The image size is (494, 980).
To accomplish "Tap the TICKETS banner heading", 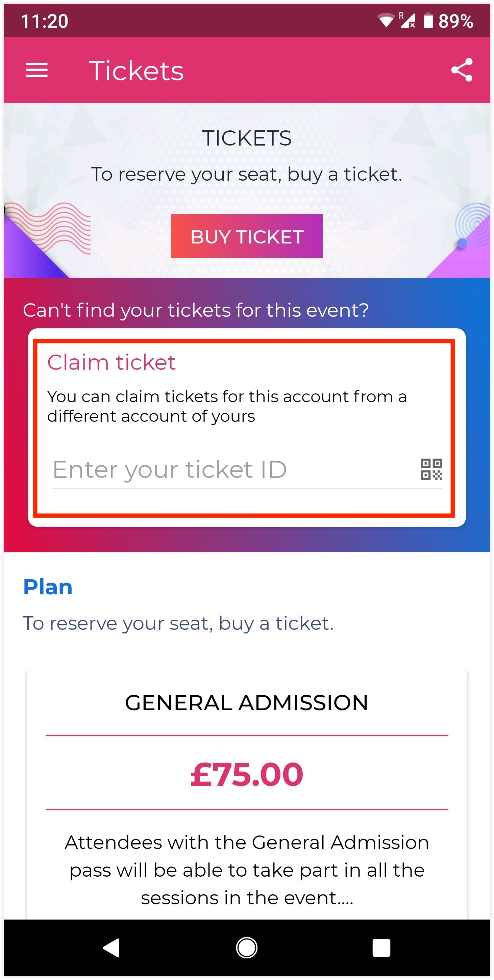I will (x=247, y=138).
